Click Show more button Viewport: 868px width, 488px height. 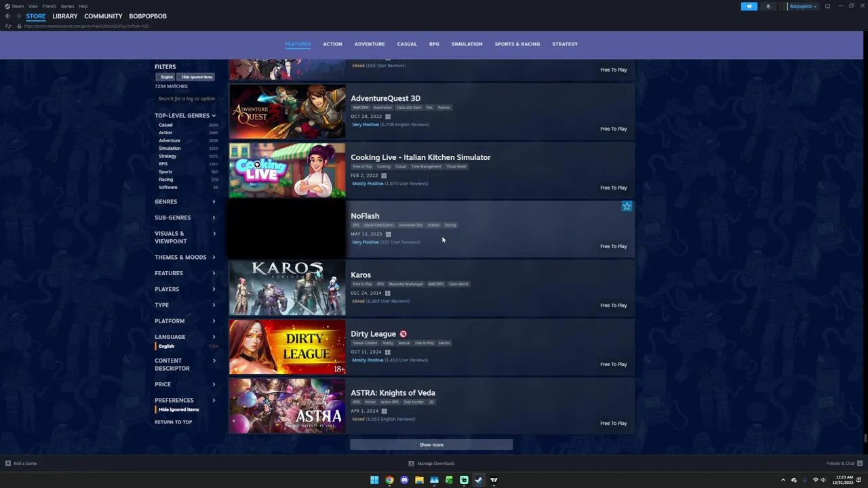point(431,445)
